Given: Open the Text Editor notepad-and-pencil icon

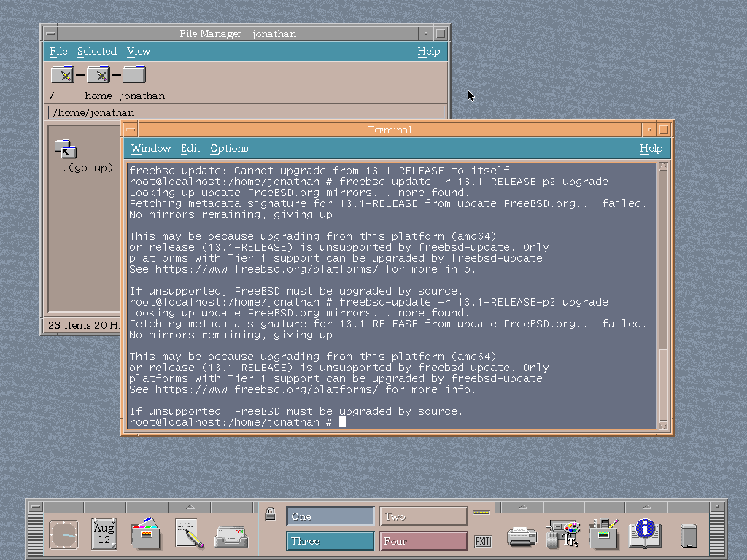Looking at the screenshot, I should (x=189, y=534).
